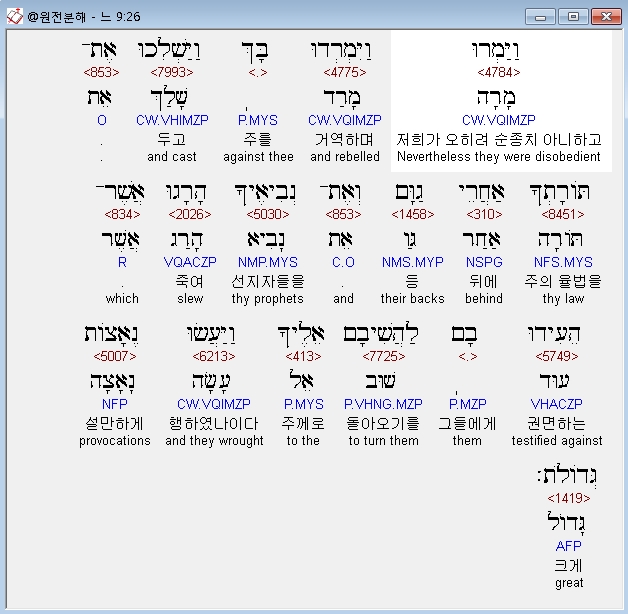The height and width of the screenshot is (614, 628).
Task: Click the gloss 'and cast'
Action: pyautogui.click(x=172, y=156)
